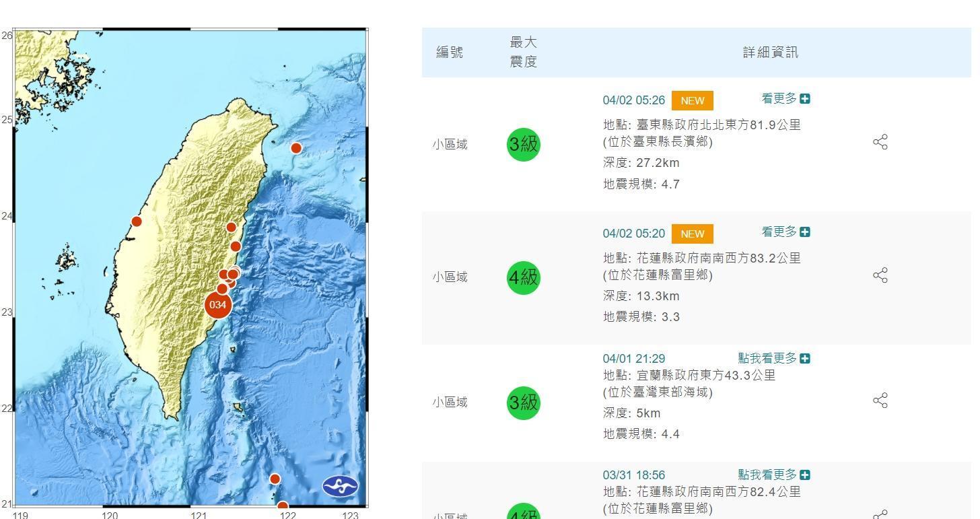Share the 04/02 05:20 earthquake report

[x=880, y=275]
